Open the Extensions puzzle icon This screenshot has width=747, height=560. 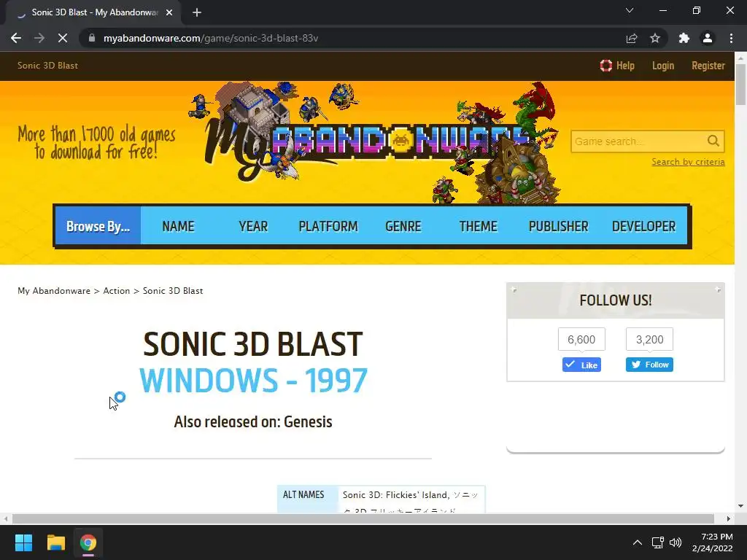click(684, 38)
